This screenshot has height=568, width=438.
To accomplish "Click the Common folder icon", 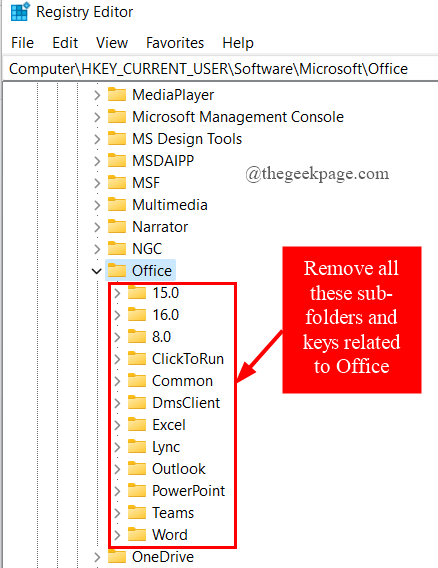I will point(137,380).
